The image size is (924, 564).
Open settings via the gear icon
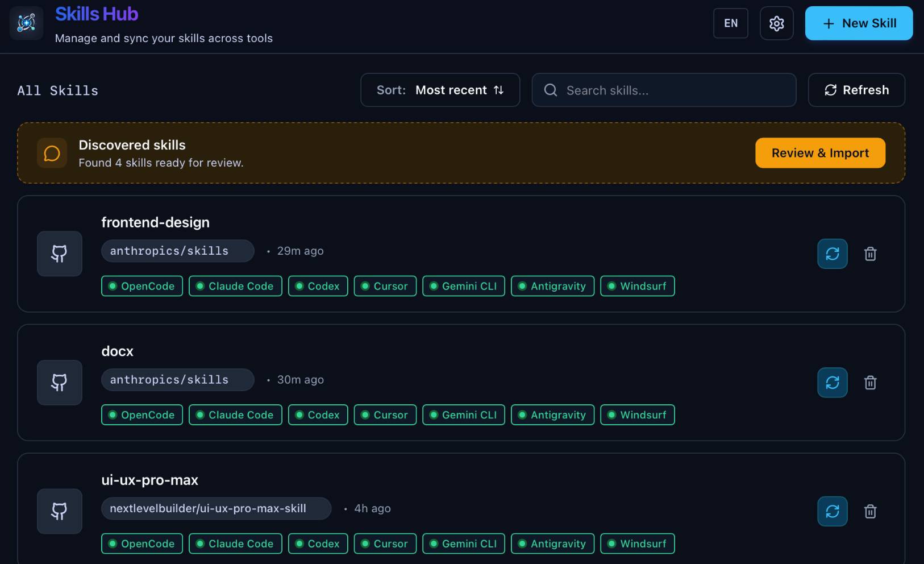coord(776,23)
